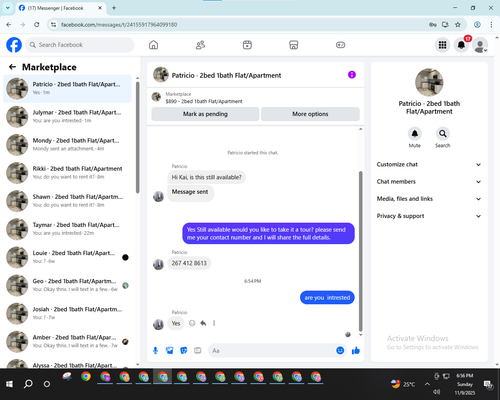500x400 pixels.
Task: Click the Search Facebook box
Action: pyautogui.click(x=80, y=45)
